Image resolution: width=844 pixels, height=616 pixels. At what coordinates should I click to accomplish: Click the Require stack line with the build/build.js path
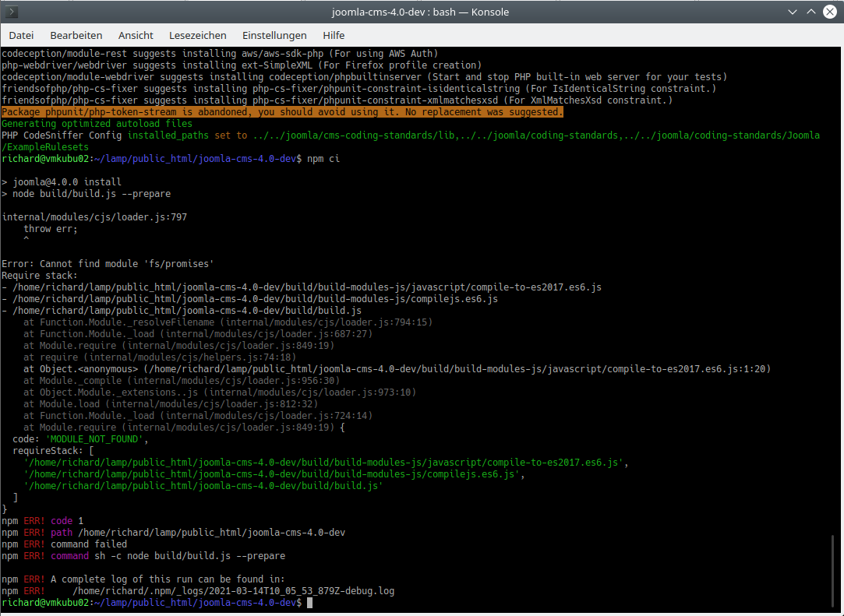click(182, 311)
